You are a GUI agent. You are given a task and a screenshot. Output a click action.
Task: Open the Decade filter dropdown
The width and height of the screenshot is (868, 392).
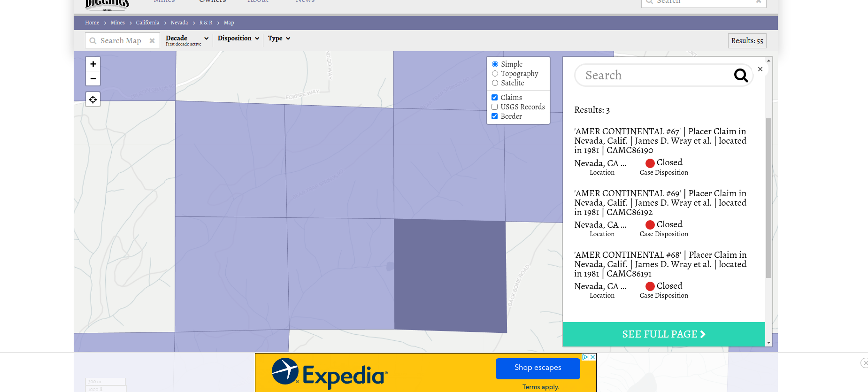(187, 39)
